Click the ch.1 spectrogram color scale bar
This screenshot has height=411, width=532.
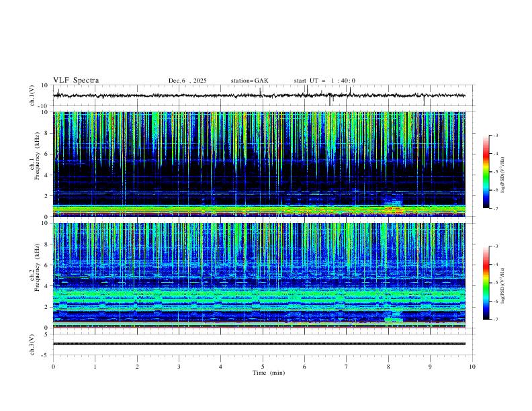tap(486, 172)
